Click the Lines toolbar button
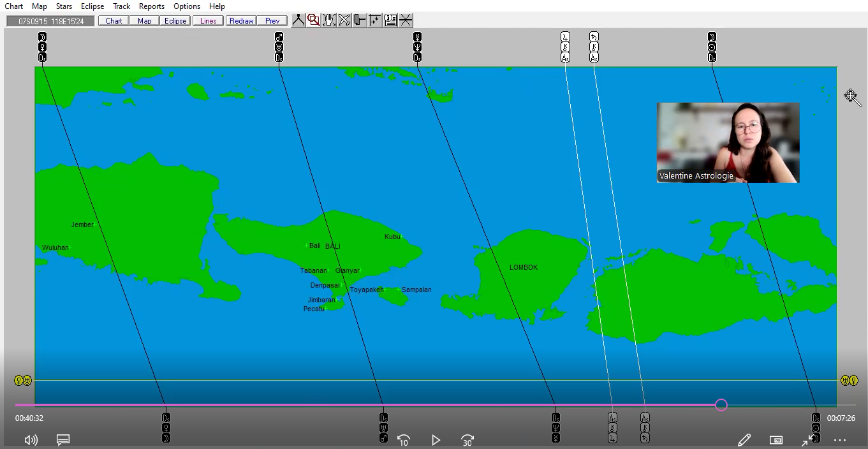This screenshot has width=868, height=449. click(208, 21)
